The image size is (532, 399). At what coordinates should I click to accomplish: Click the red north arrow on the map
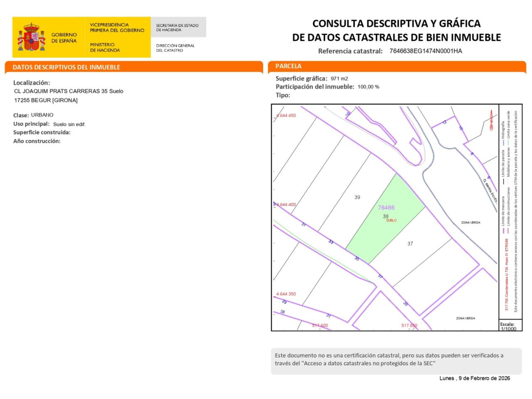coord(491,119)
